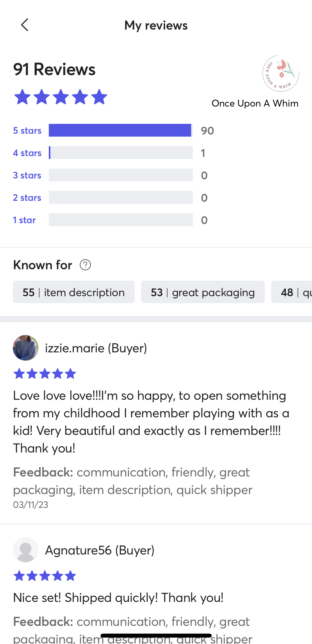The image size is (312, 644).
Task: Tap the 5 stars progress bar
Action: click(121, 130)
